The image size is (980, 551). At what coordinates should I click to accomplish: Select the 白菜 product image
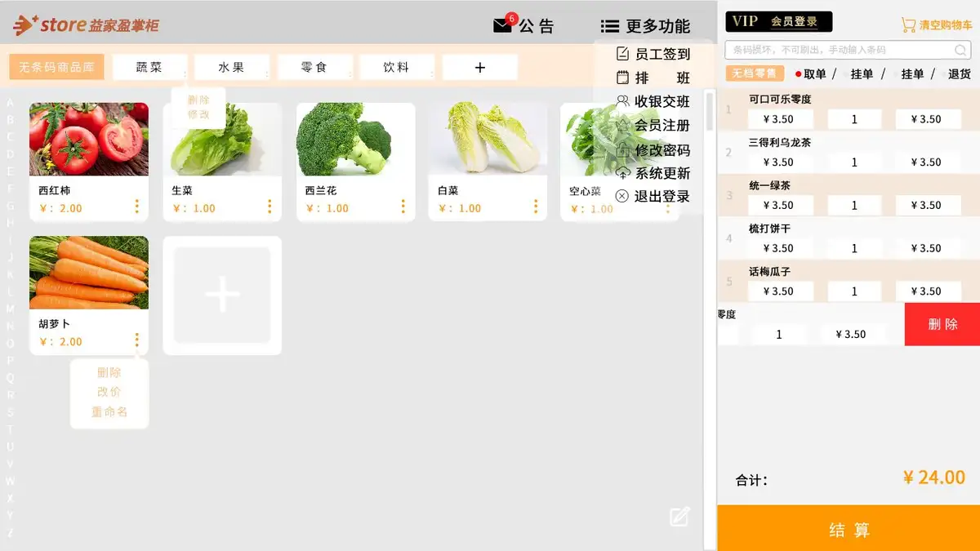[x=488, y=139]
